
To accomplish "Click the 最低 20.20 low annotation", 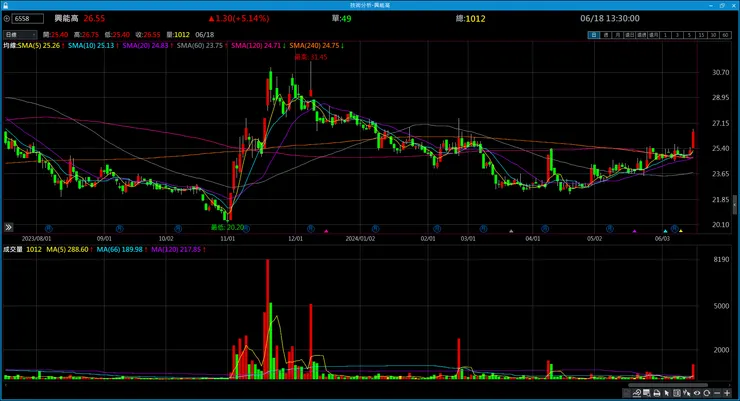I will (x=227, y=227).
